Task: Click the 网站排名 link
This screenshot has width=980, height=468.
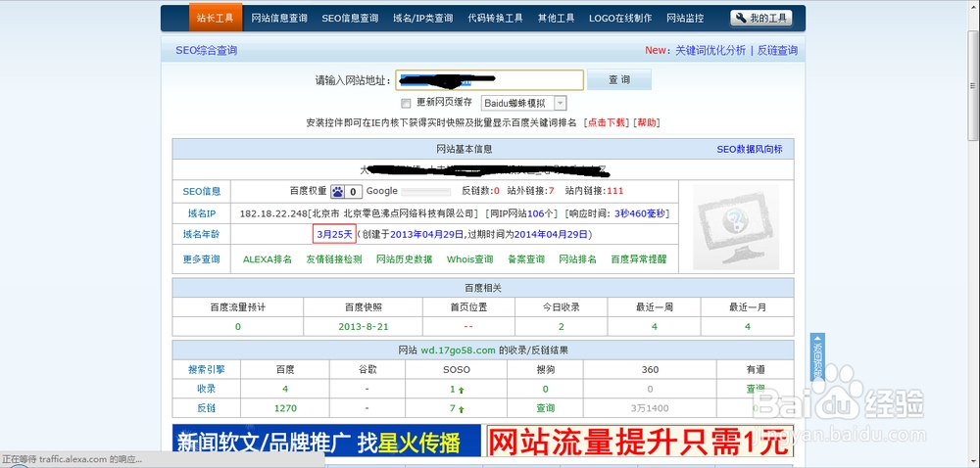Action: coord(577,258)
